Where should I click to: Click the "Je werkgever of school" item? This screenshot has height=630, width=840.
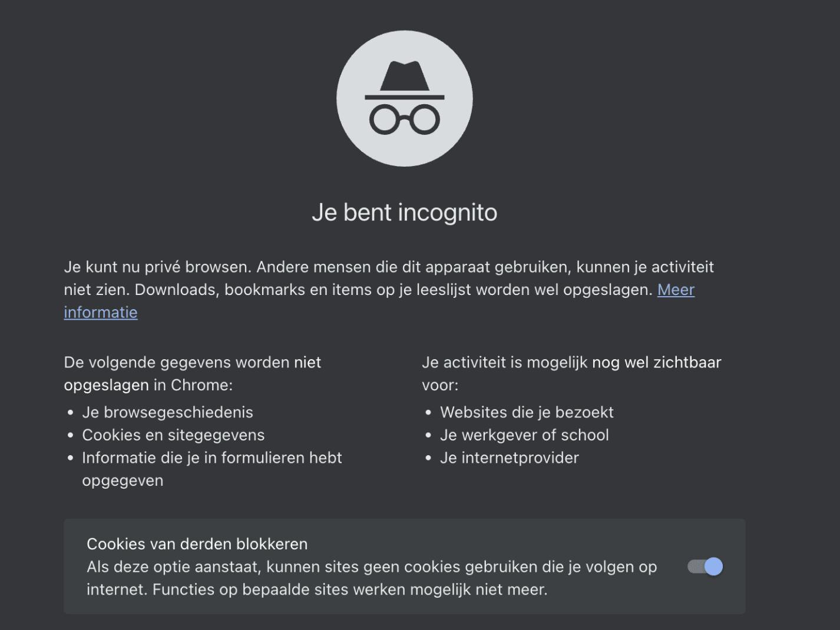(524, 435)
